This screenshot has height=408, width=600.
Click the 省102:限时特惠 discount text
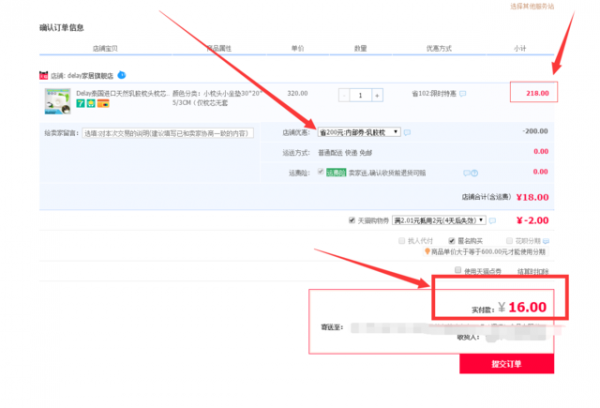[434, 94]
